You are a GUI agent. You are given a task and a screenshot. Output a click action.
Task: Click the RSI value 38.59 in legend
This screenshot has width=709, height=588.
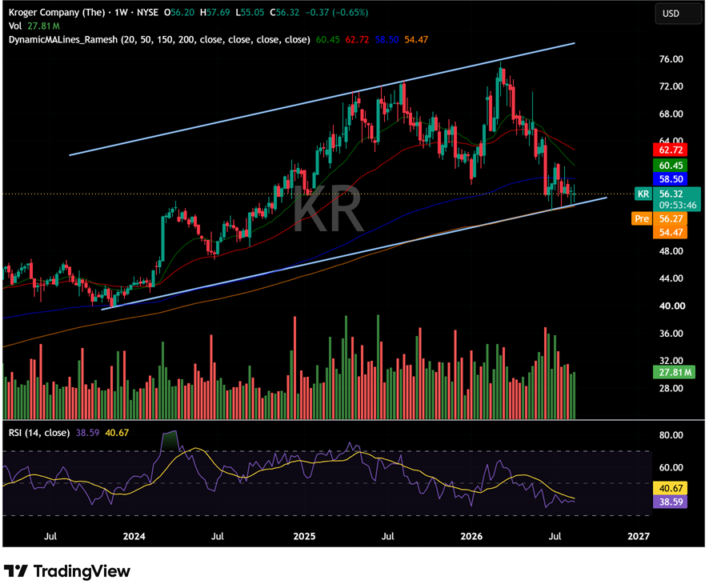87,433
